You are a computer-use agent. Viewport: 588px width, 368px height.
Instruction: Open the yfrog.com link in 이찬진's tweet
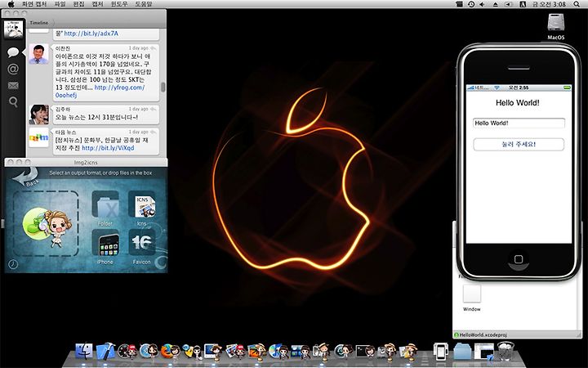[119, 88]
